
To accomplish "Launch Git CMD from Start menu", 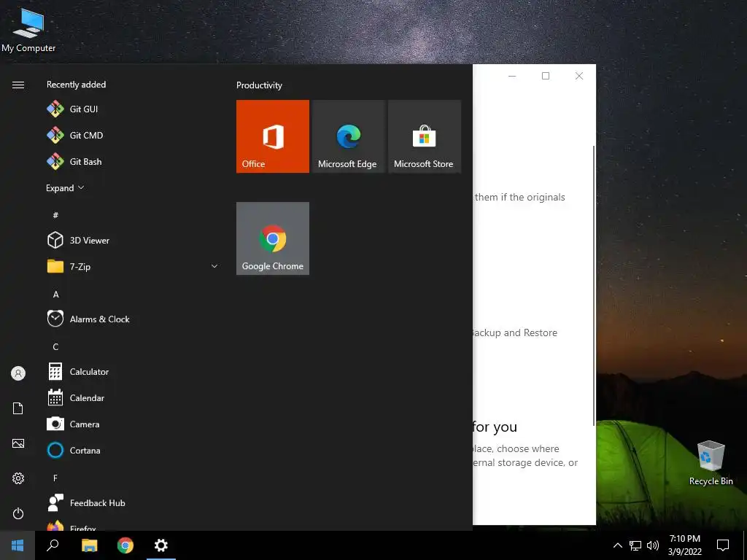I will [x=133, y=135].
